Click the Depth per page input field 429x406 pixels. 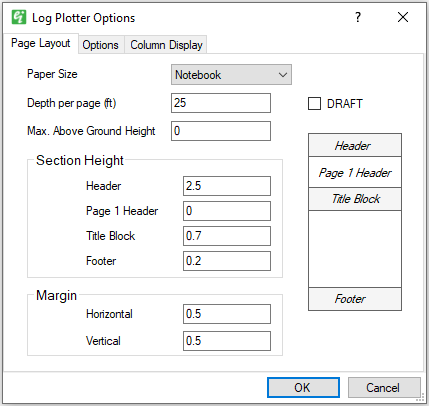coord(221,103)
